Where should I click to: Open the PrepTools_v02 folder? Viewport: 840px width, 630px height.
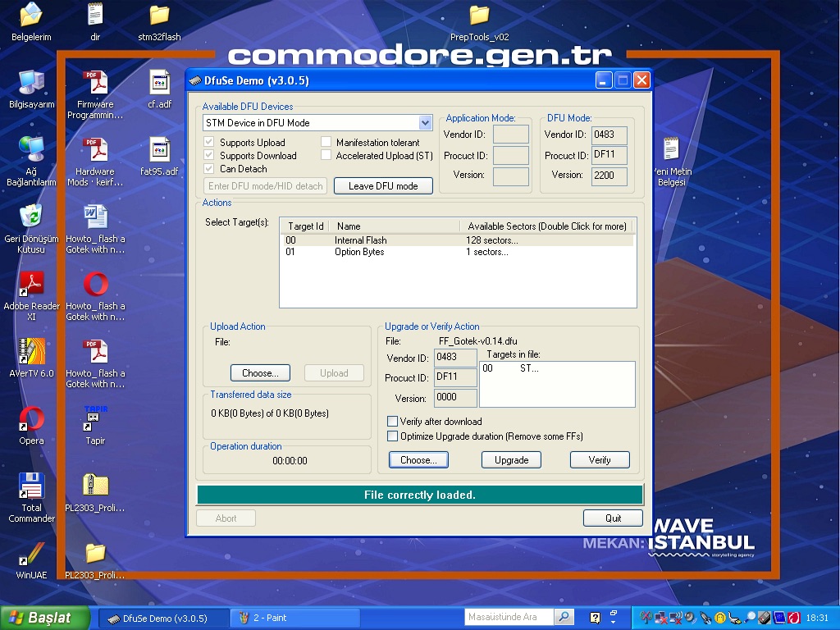[x=479, y=16]
